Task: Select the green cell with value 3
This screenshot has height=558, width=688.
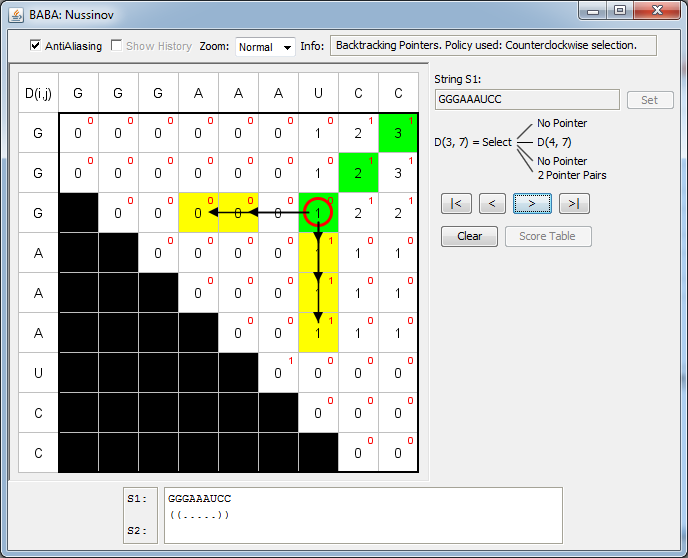Action: 398,133
